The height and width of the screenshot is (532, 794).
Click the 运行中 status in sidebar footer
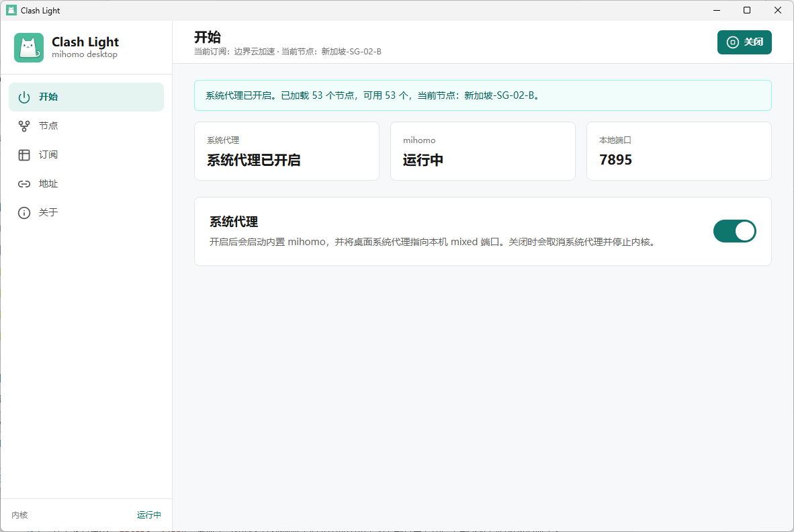pos(149,515)
